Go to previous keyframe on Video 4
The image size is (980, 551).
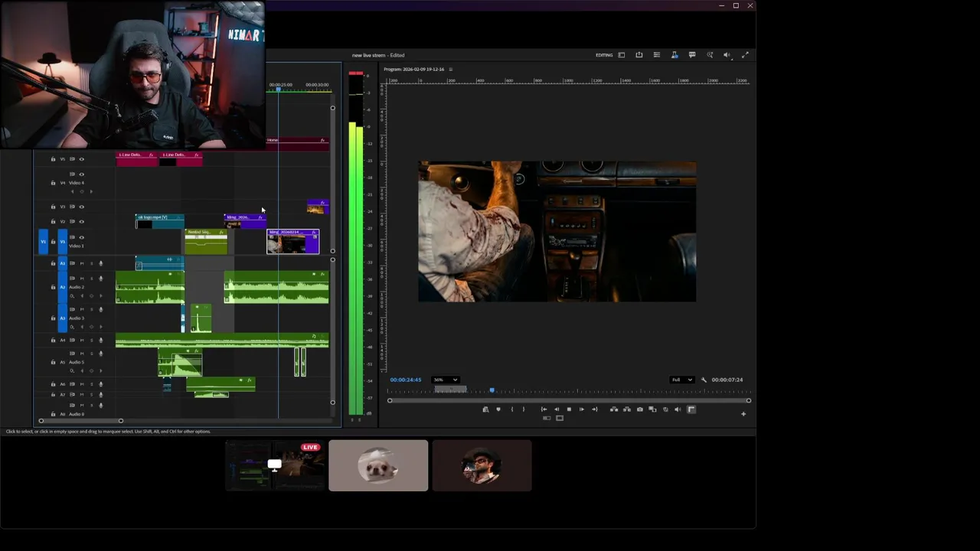72,191
